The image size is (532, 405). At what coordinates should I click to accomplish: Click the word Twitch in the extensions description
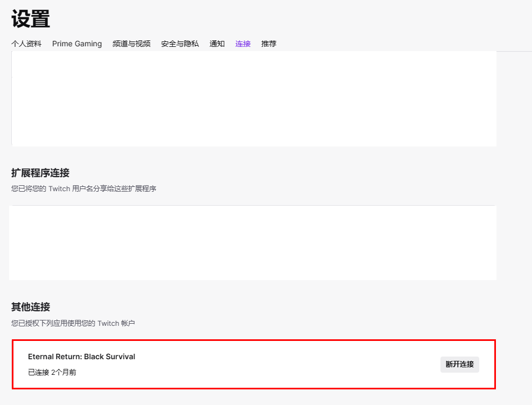click(x=59, y=189)
